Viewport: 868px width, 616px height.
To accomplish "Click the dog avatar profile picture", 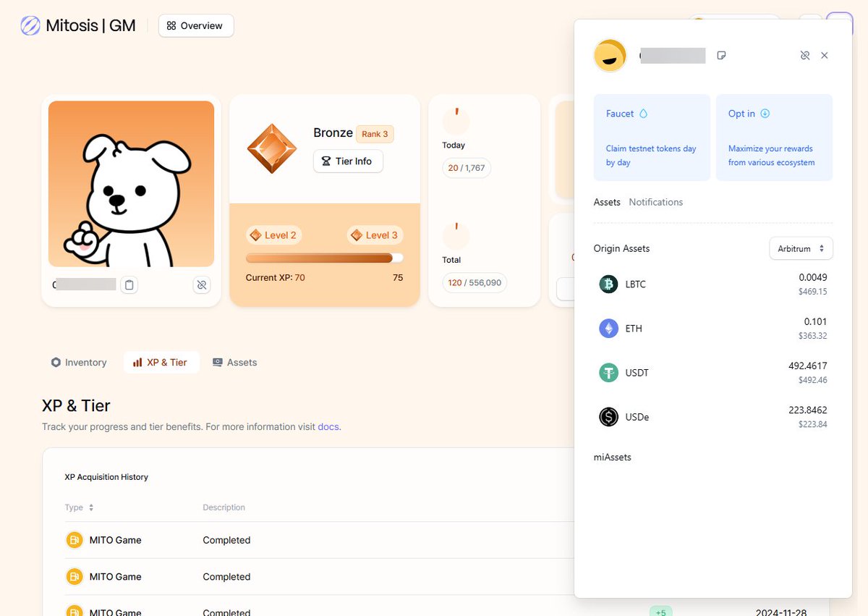I will (x=131, y=184).
